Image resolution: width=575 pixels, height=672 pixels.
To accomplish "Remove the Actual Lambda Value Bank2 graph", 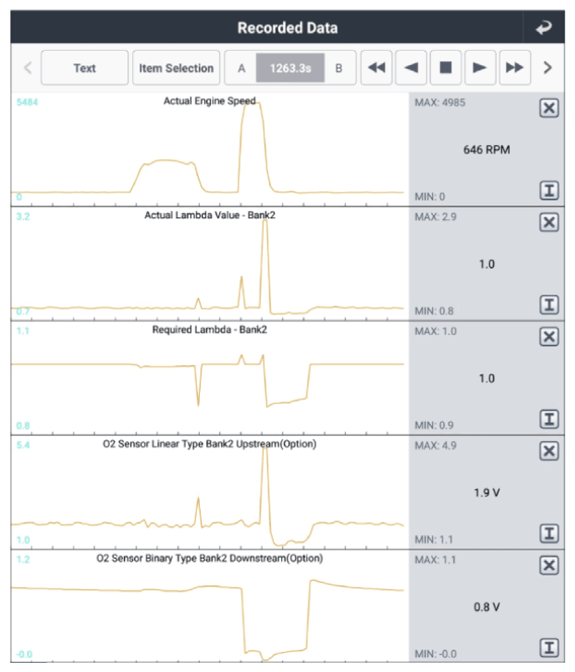I will click(549, 222).
